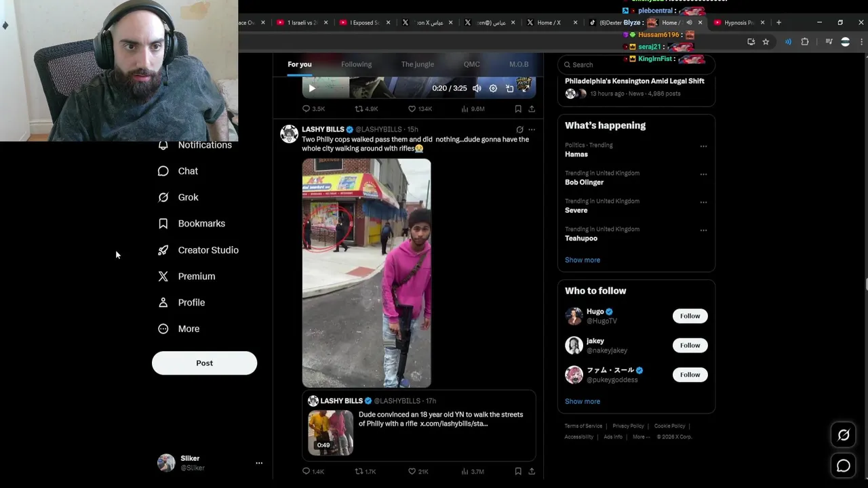Viewport: 868px width, 488px height.
Task: Click the page vertical scrollbar
Action: (x=865, y=285)
